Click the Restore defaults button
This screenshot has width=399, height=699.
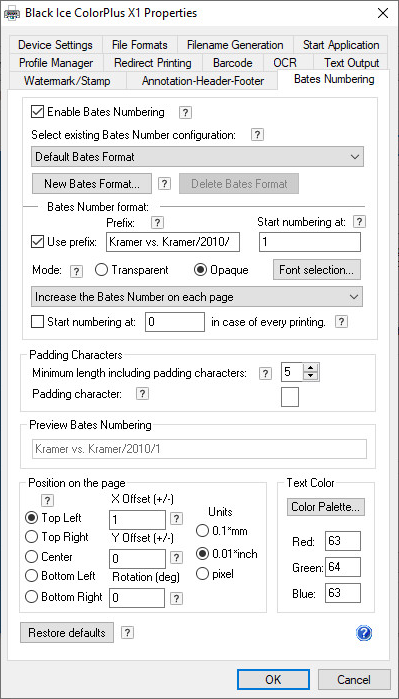(67, 633)
